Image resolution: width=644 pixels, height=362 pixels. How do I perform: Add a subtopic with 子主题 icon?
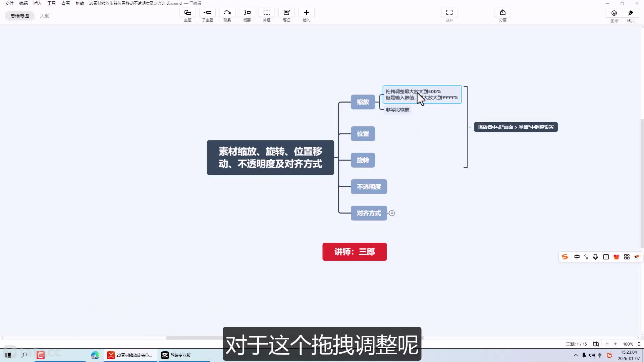[207, 13]
